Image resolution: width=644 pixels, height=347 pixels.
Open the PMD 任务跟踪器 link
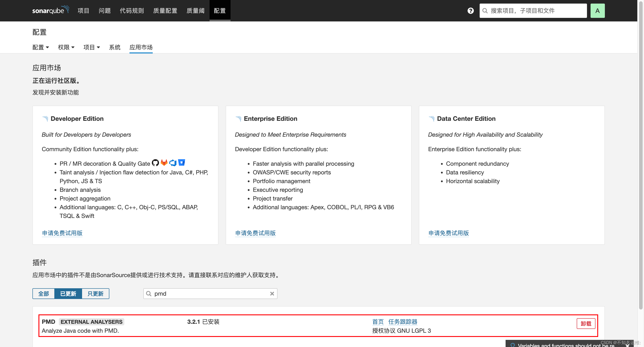pos(403,322)
